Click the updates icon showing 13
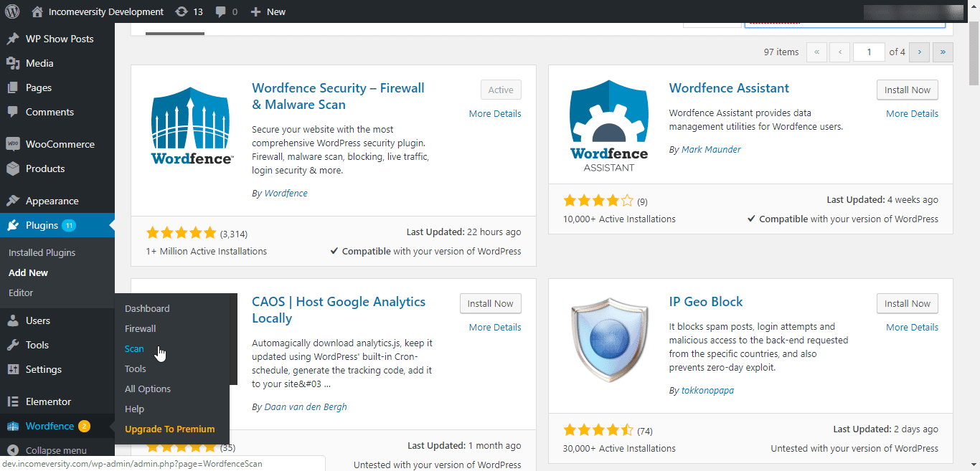The height and width of the screenshot is (471, 980). [182, 11]
